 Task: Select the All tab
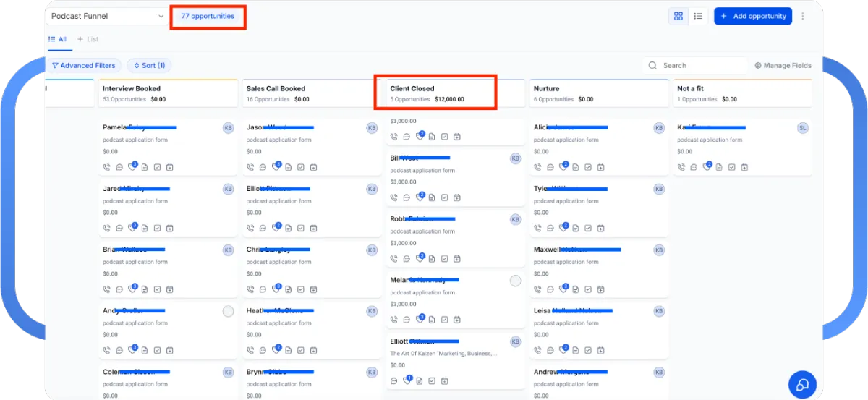click(x=58, y=39)
